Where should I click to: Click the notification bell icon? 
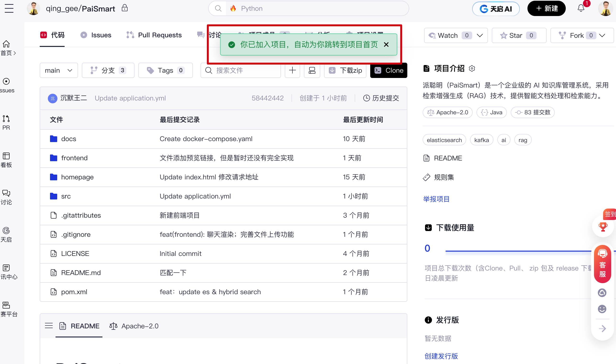581,8
